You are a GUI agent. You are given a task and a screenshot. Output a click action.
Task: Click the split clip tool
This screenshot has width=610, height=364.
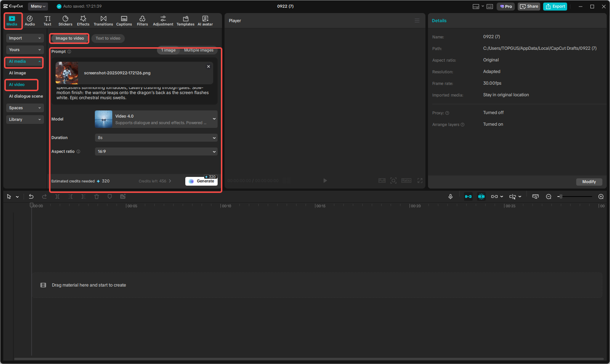[x=57, y=197]
